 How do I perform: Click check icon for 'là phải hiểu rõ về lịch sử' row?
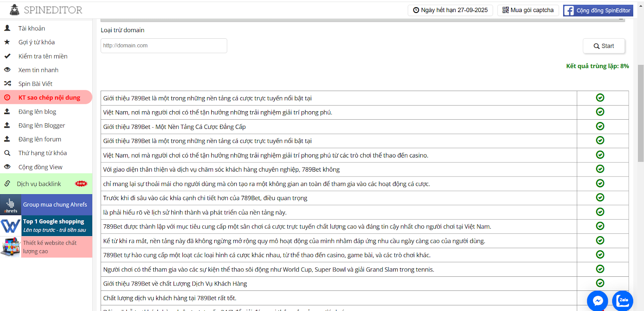pos(600,212)
